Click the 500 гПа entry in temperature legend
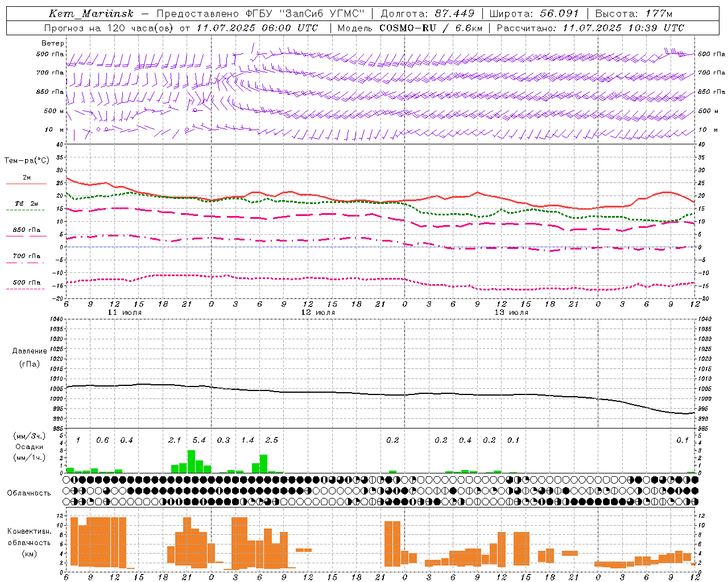 tap(27, 282)
